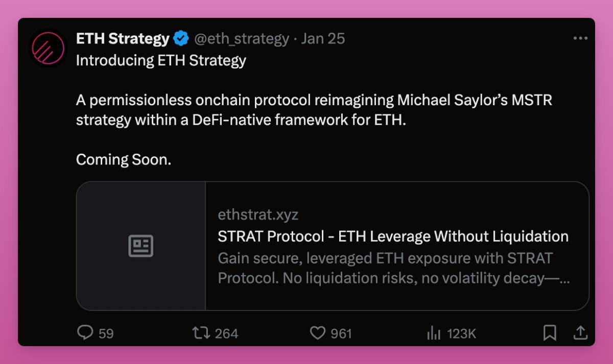Click the share upload icon

[580, 333]
